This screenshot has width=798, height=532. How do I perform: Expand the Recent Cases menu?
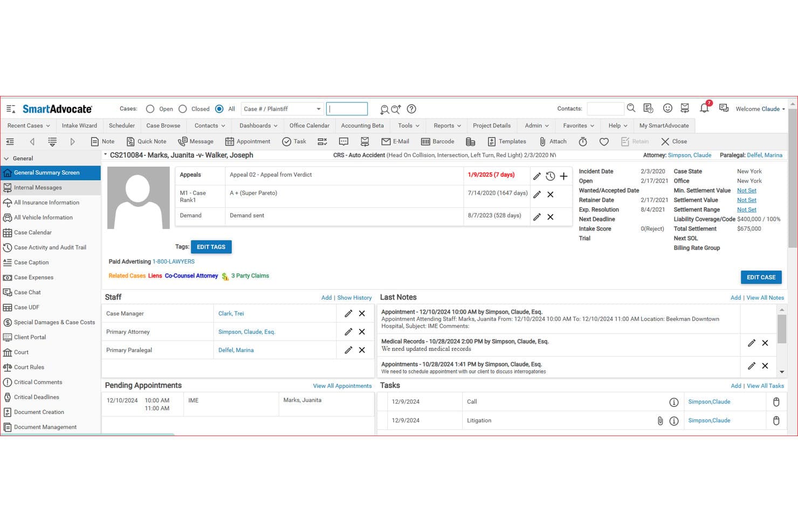28,126
